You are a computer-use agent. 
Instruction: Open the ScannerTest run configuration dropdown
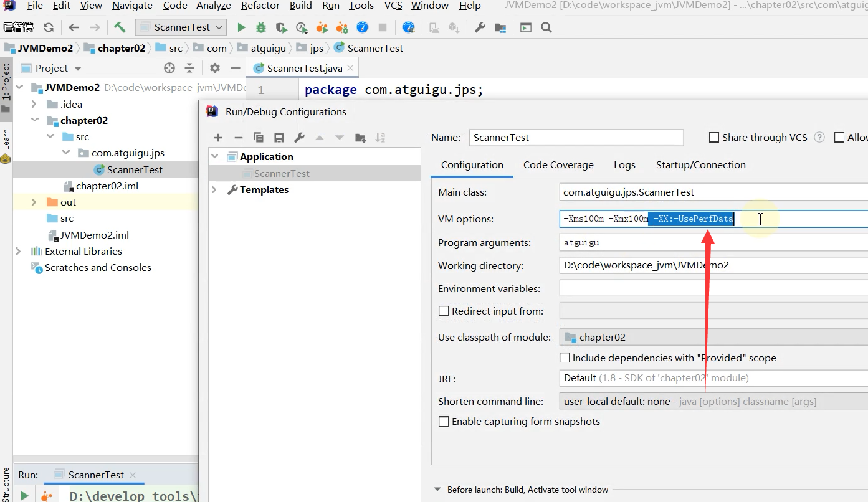point(181,27)
